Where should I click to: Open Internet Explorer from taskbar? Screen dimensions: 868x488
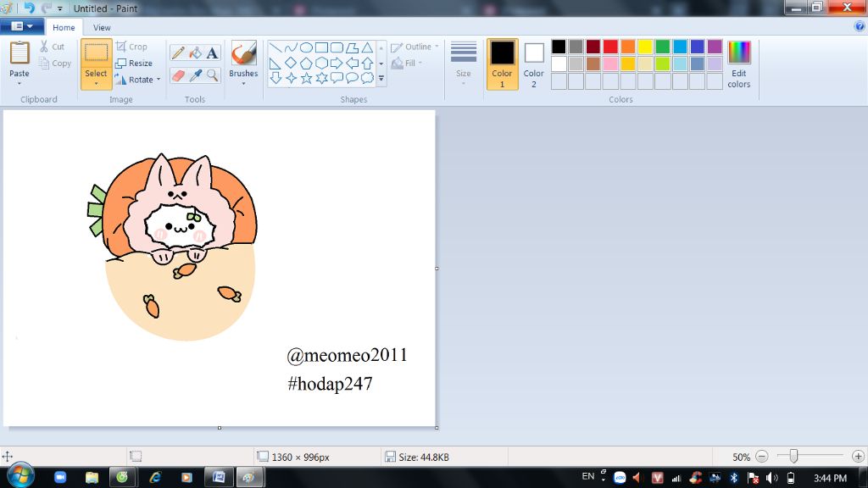[155, 477]
